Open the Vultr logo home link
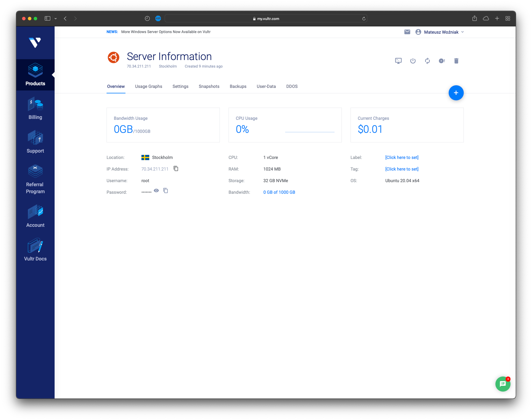The height and width of the screenshot is (420, 532). click(x=35, y=43)
